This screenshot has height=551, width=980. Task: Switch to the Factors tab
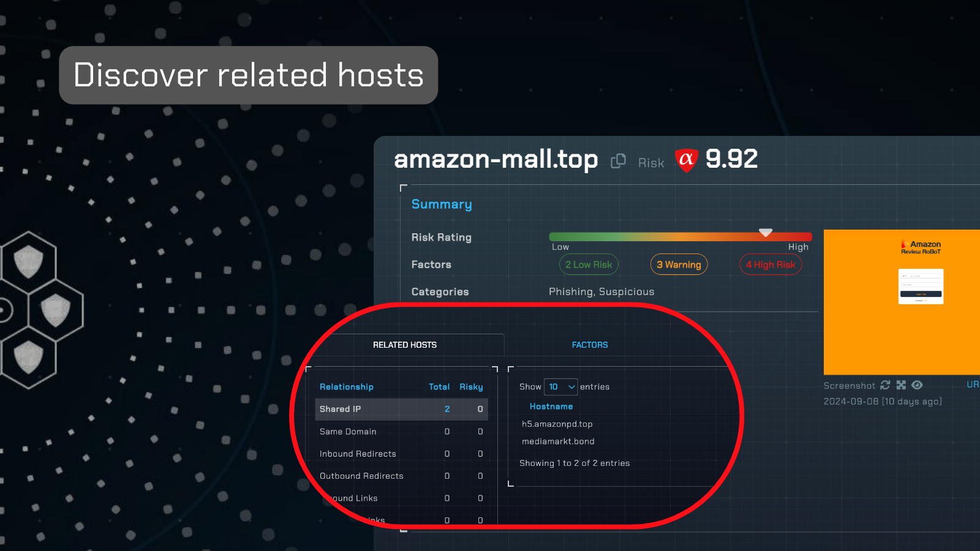coord(589,345)
